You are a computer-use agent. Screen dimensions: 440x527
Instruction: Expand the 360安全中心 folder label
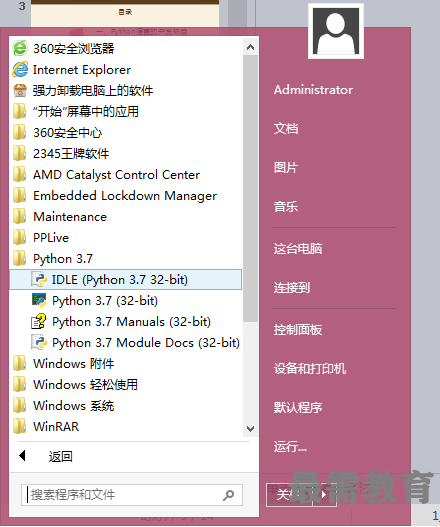click(x=68, y=132)
